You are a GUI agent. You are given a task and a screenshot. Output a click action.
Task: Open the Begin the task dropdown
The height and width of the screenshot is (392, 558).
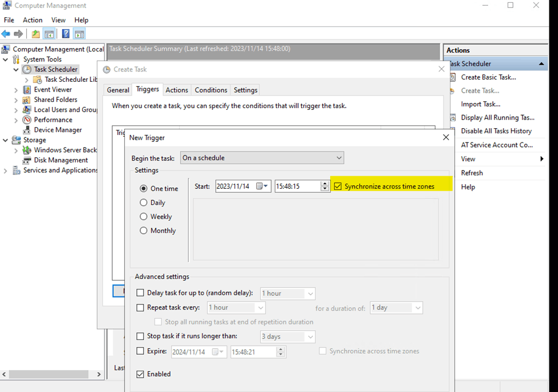coord(262,157)
